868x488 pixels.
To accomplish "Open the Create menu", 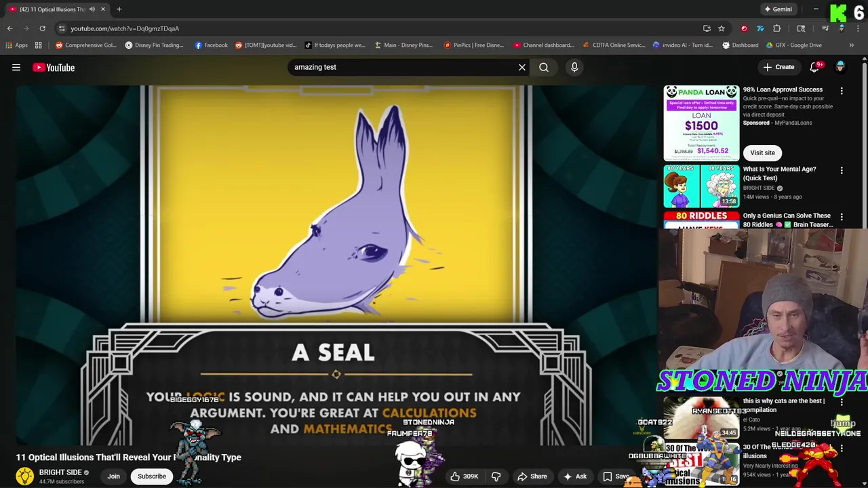I will coord(778,67).
